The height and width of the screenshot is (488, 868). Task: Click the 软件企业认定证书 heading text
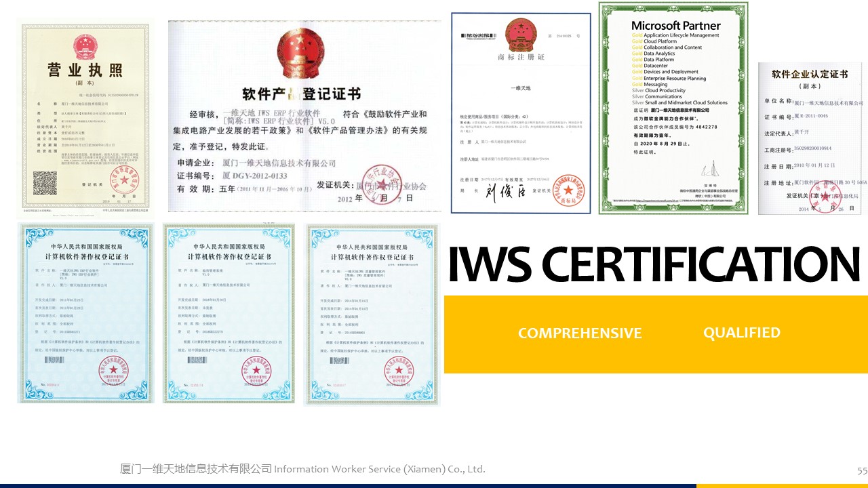tap(811, 74)
